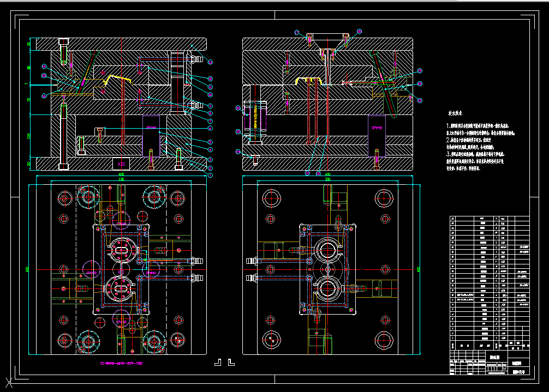Select upper cavity circle in left plan view
Screen dimensions: 549x392
(x=121, y=250)
